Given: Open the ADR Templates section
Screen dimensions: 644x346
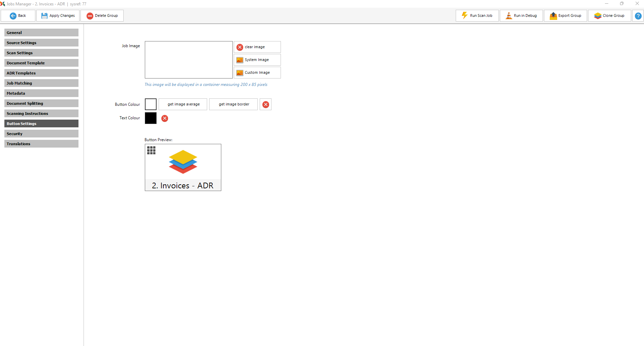Looking at the screenshot, I should (41, 73).
